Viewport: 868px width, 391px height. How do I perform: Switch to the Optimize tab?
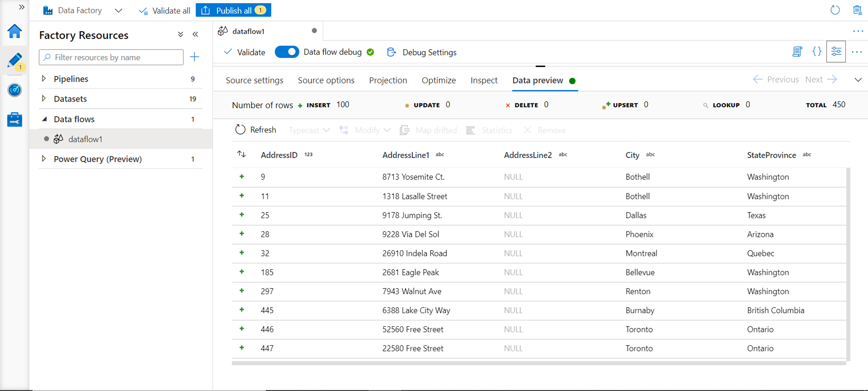point(439,80)
